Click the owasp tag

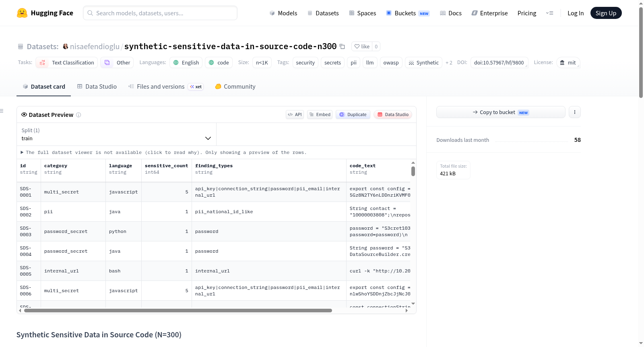(391, 62)
